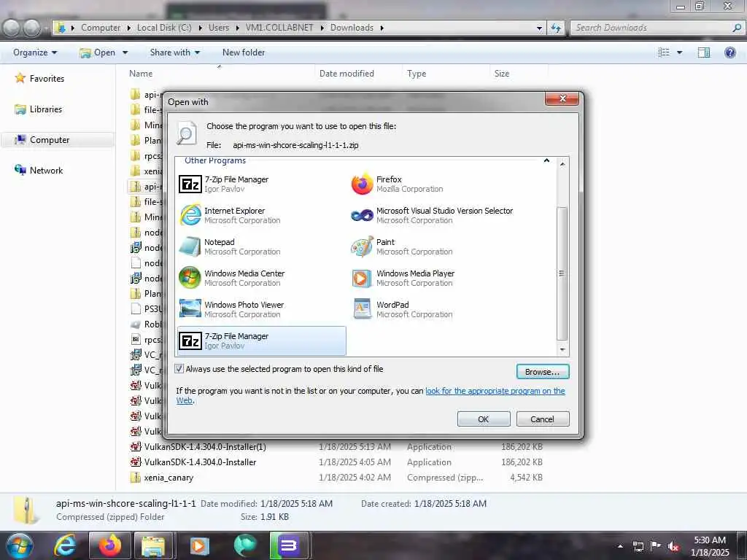747x560 pixels.
Task: Open the purple B taskbar app
Action: click(x=289, y=545)
